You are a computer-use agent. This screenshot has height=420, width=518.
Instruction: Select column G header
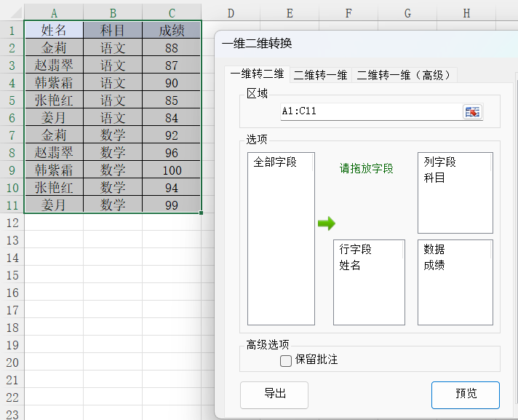point(407,13)
